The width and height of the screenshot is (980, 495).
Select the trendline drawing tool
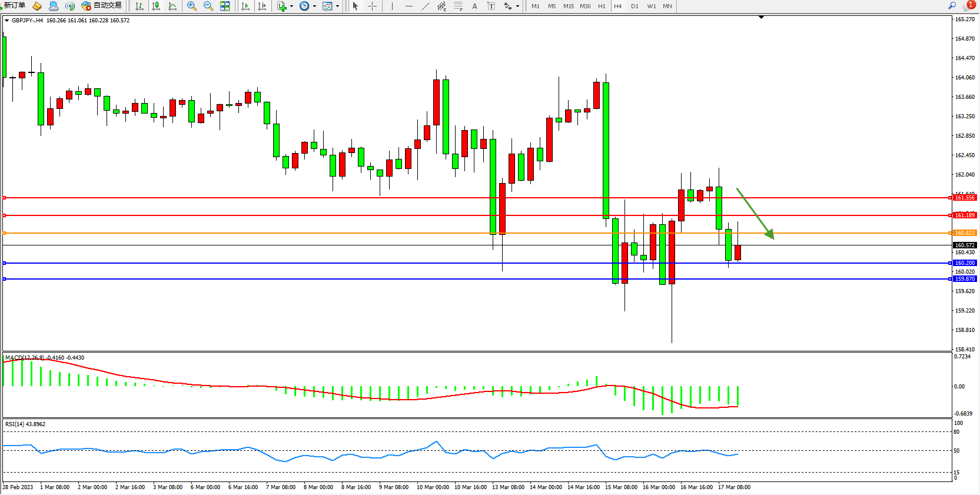(x=426, y=6)
